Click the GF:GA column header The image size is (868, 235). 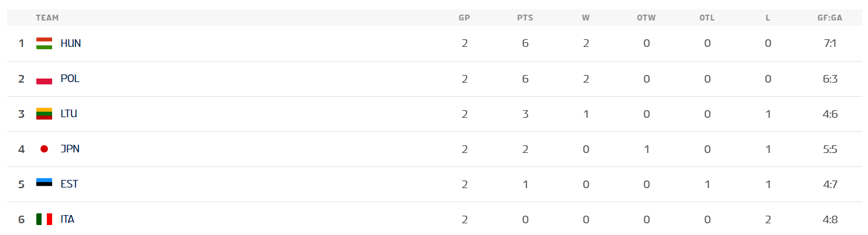pos(830,18)
